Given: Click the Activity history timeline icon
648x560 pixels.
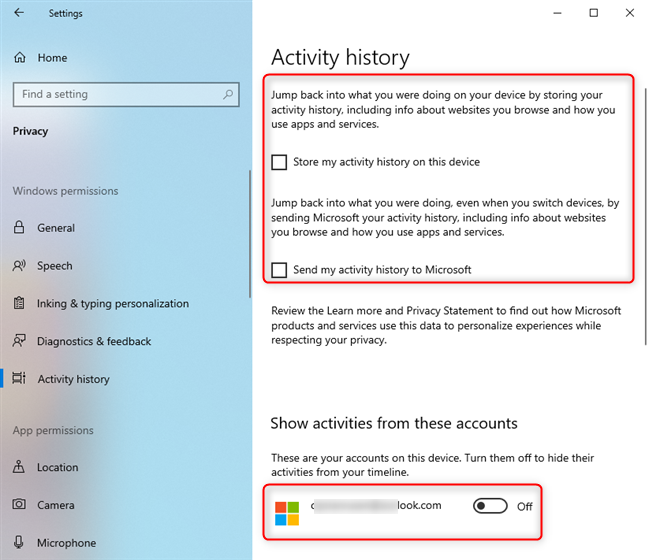Looking at the screenshot, I should pyautogui.click(x=19, y=378).
